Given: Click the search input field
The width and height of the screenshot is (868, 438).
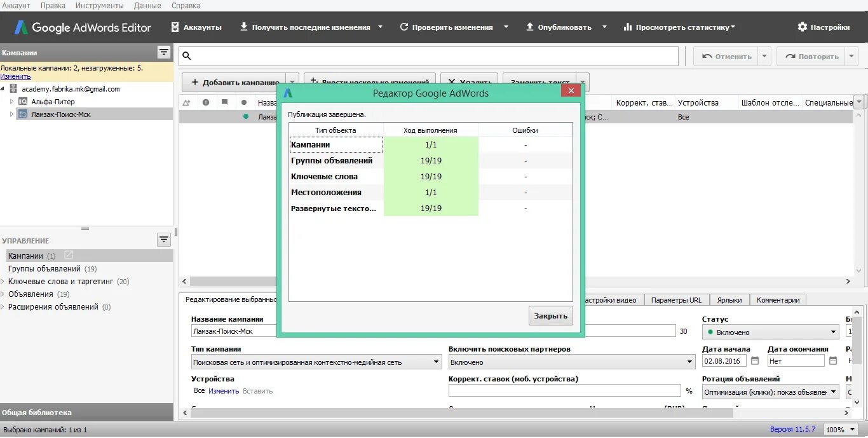Looking at the screenshot, I should pyautogui.click(x=429, y=56).
